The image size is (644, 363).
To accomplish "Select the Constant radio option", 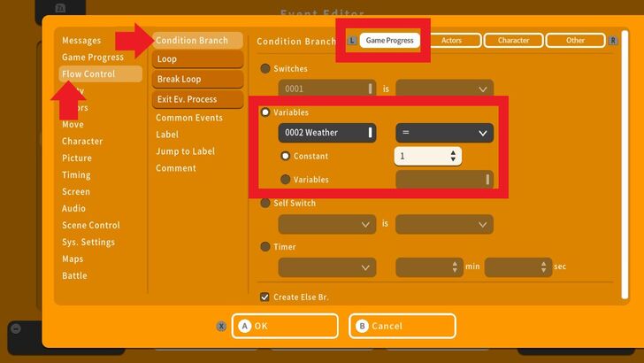I will click(x=286, y=156).
